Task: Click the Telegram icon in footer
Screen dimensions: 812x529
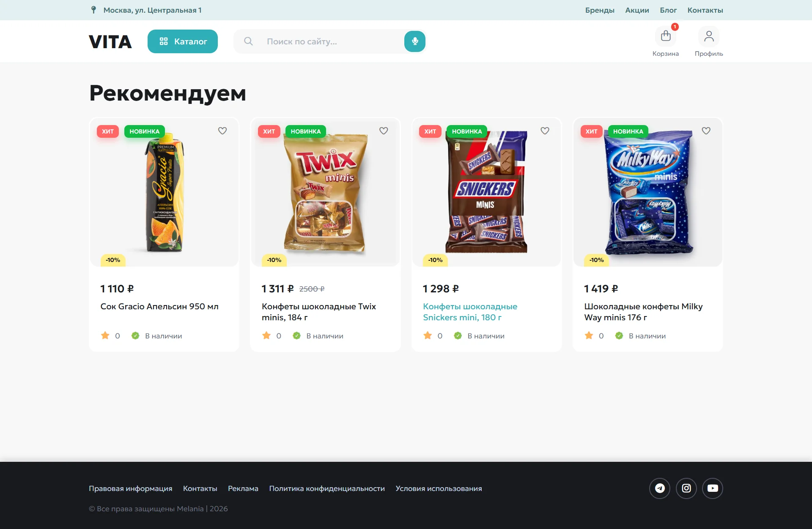Action: point(660,488)
